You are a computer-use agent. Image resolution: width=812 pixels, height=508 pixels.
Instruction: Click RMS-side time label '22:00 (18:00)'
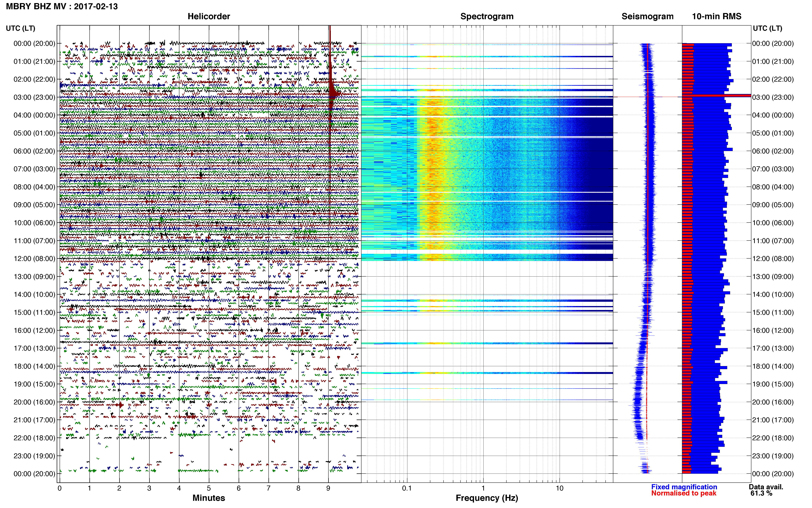773,438
